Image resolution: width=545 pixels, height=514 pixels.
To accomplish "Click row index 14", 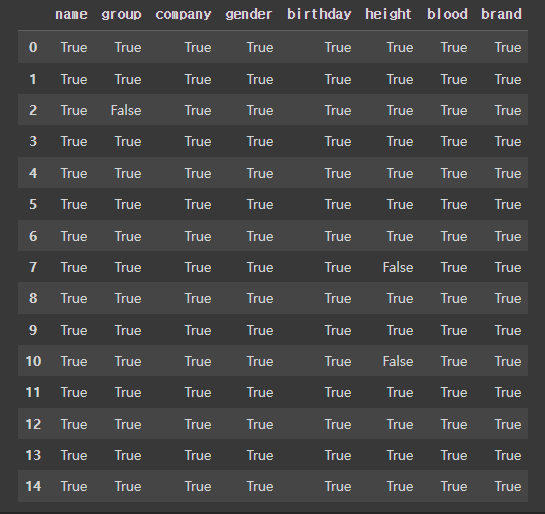I will point(33,487).
